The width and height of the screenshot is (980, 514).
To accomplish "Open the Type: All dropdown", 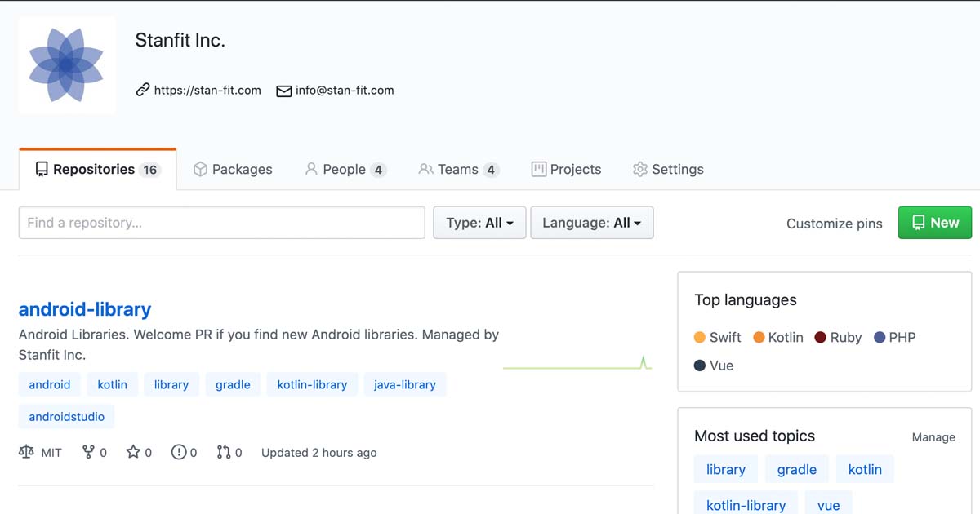I will coord(479,223).
